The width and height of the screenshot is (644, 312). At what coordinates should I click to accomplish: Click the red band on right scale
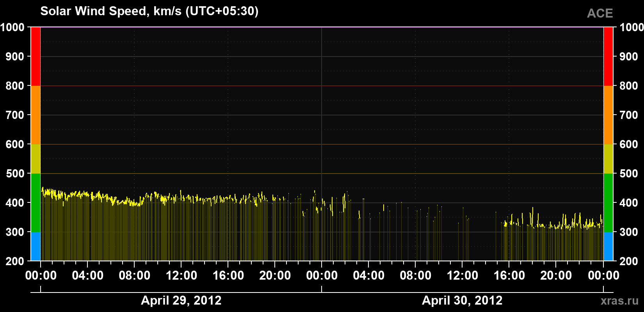coord(608,57)
